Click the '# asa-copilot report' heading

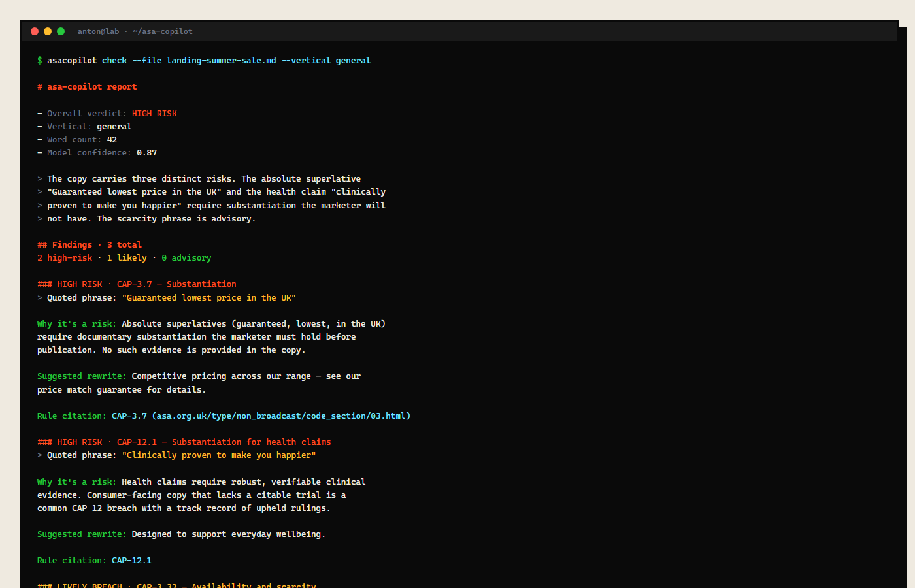coord(87,87)
